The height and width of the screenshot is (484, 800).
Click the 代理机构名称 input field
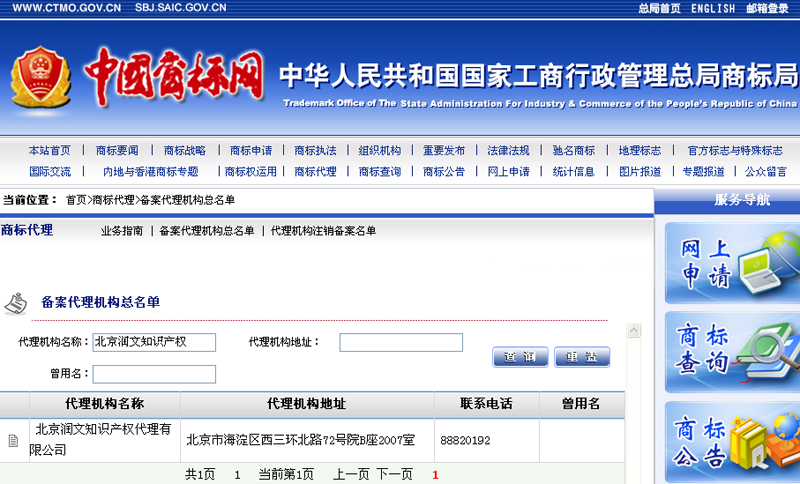click(x=154, y=342)
